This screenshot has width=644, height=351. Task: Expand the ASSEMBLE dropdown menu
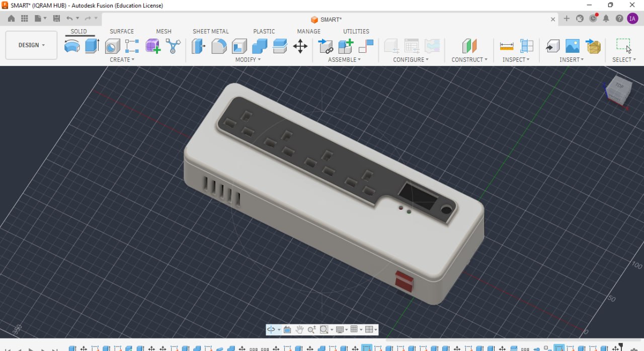345,59
